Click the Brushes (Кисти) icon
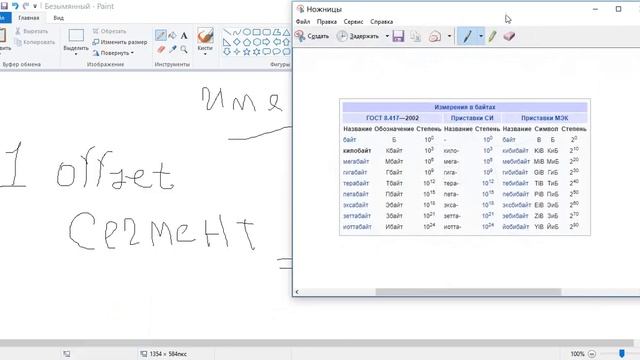 pyautogui.click(x=205, y=36)
